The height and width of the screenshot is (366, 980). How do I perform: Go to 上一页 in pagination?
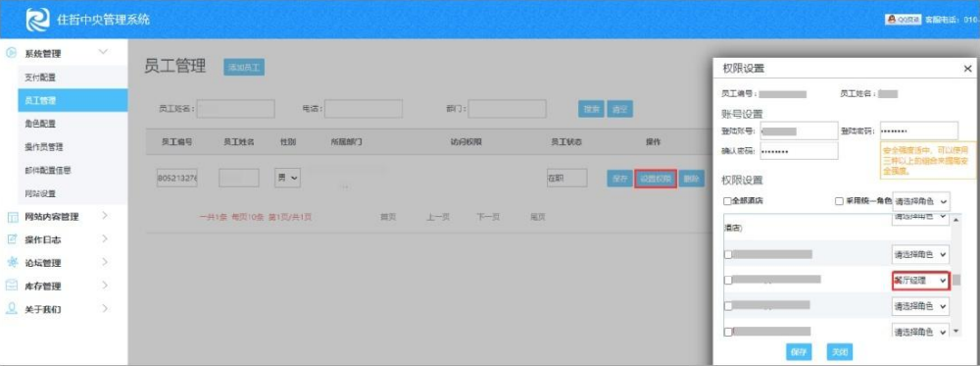[x=438, y=217]
